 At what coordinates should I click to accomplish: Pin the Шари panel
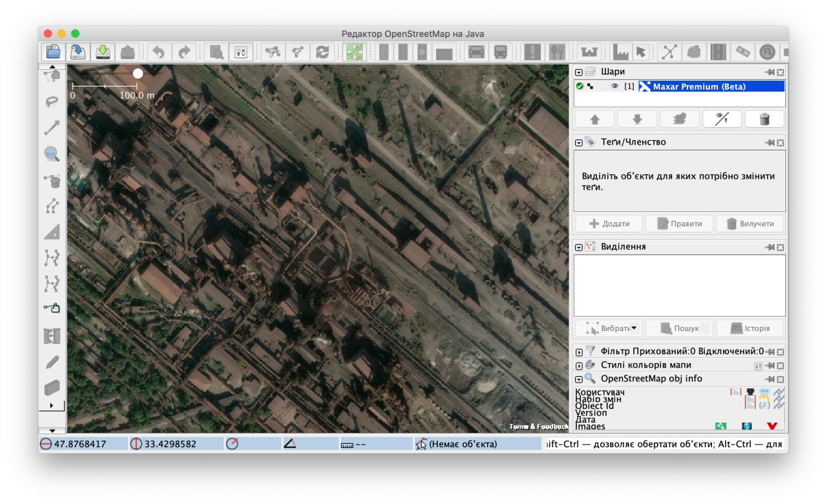(769, 72)
